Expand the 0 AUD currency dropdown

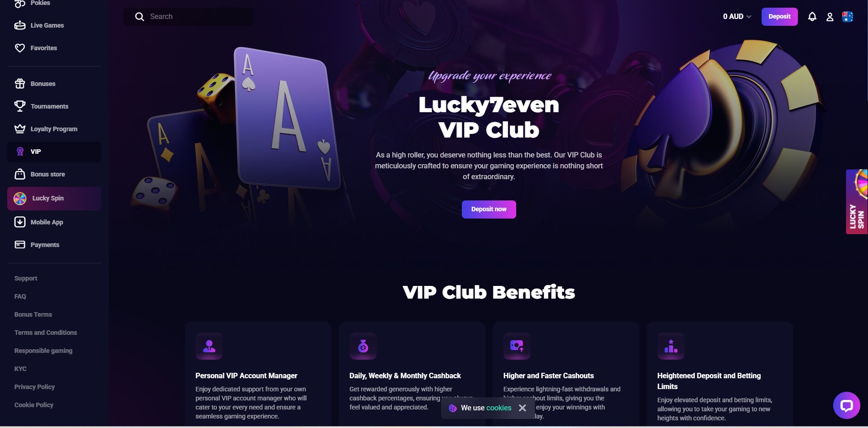[x=737, y=17]
